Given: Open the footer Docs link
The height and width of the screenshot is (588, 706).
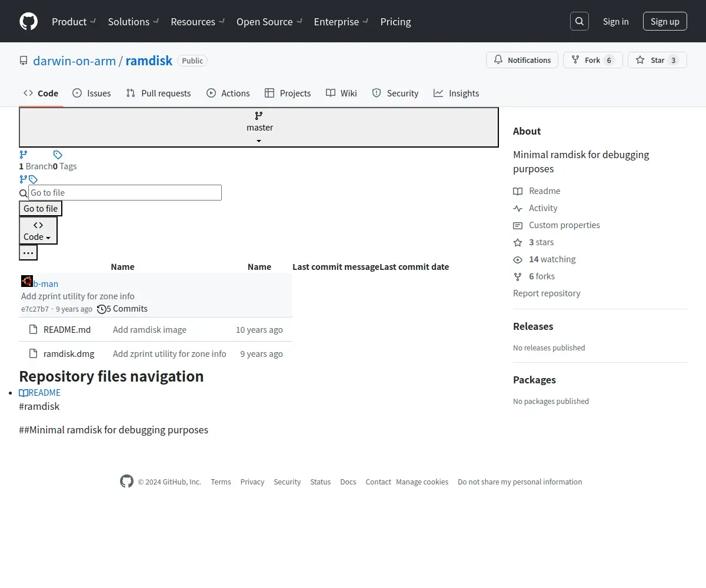Looking at the screenshot, I should [x=348, y=482].
